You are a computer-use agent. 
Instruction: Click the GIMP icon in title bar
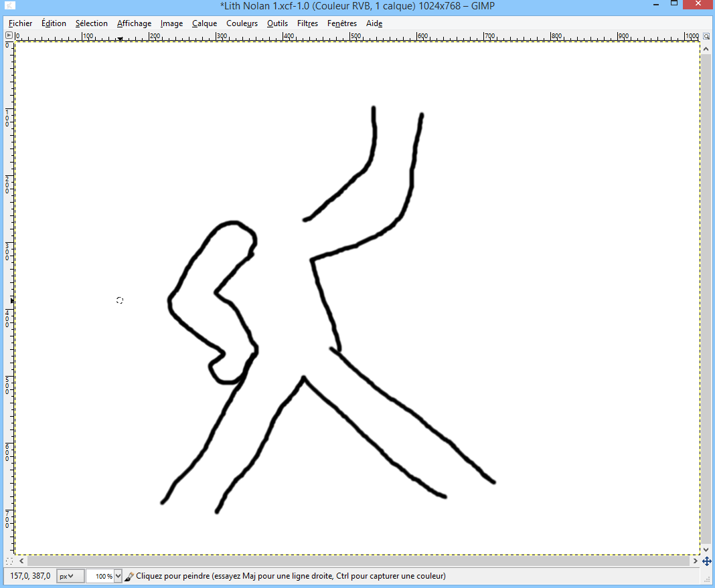pos(9,7)
